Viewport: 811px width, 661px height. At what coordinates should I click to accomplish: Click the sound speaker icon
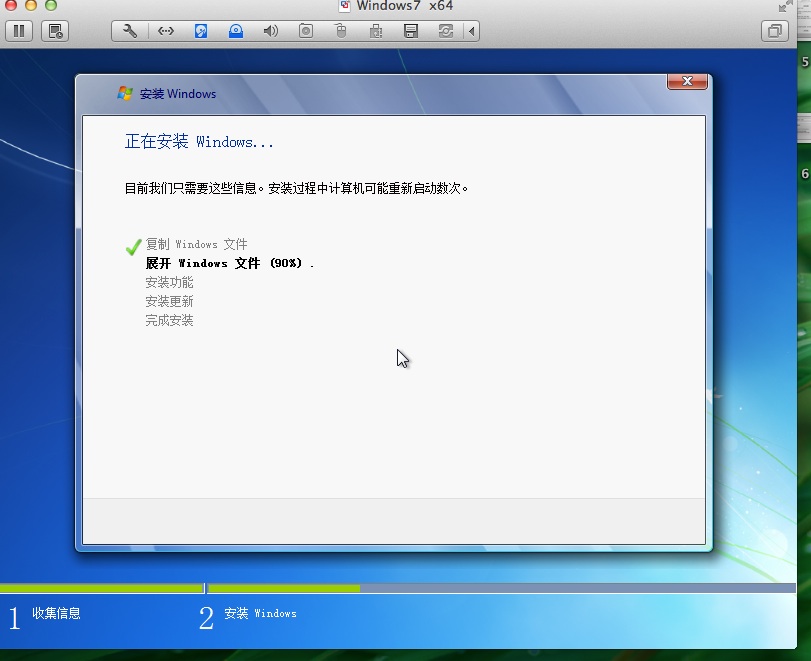271,31
